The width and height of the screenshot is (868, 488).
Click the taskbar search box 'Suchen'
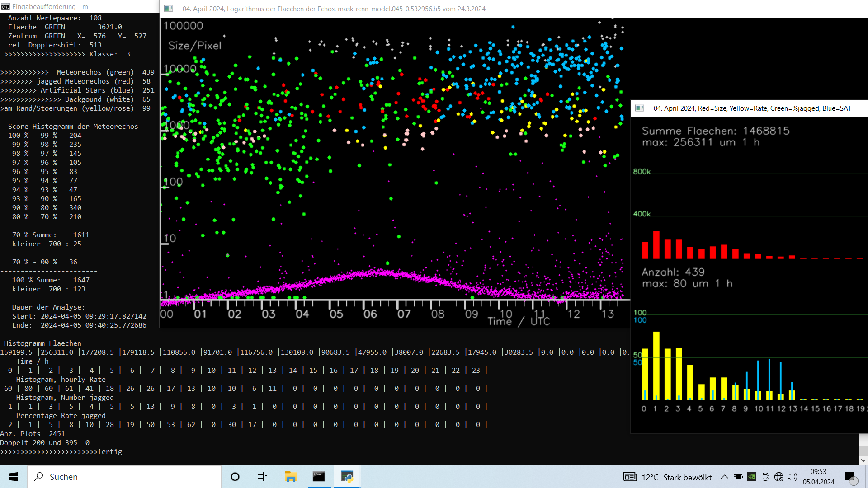125,477
